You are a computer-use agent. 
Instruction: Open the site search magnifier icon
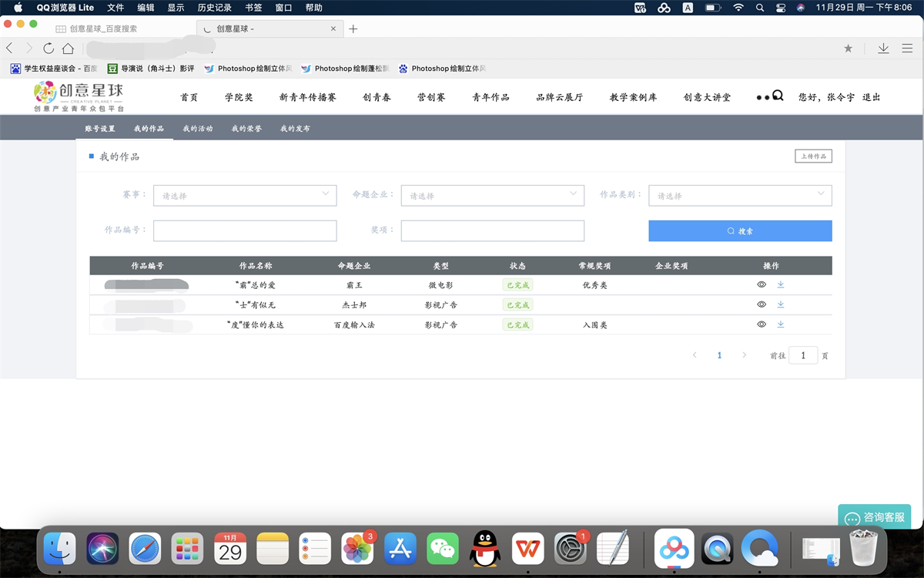coord(778,96)
